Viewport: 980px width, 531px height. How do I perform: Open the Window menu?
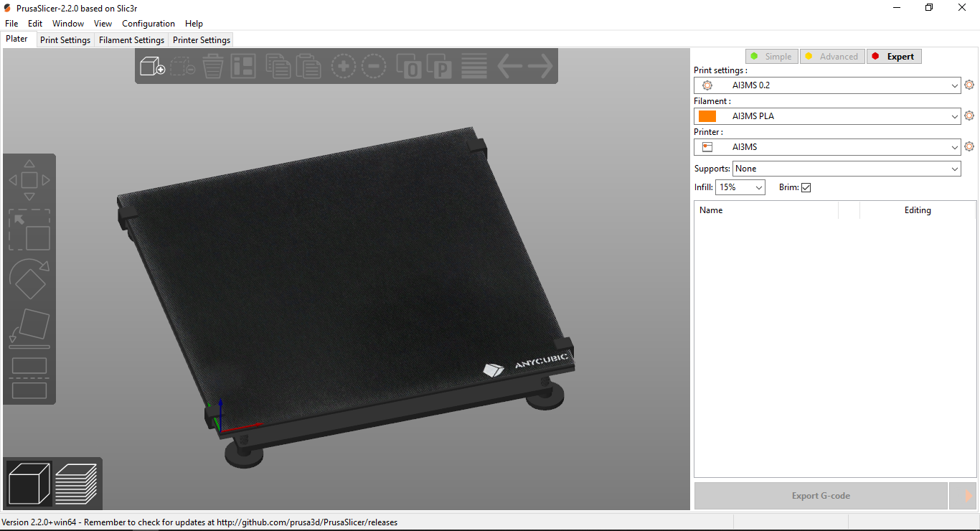68,24
